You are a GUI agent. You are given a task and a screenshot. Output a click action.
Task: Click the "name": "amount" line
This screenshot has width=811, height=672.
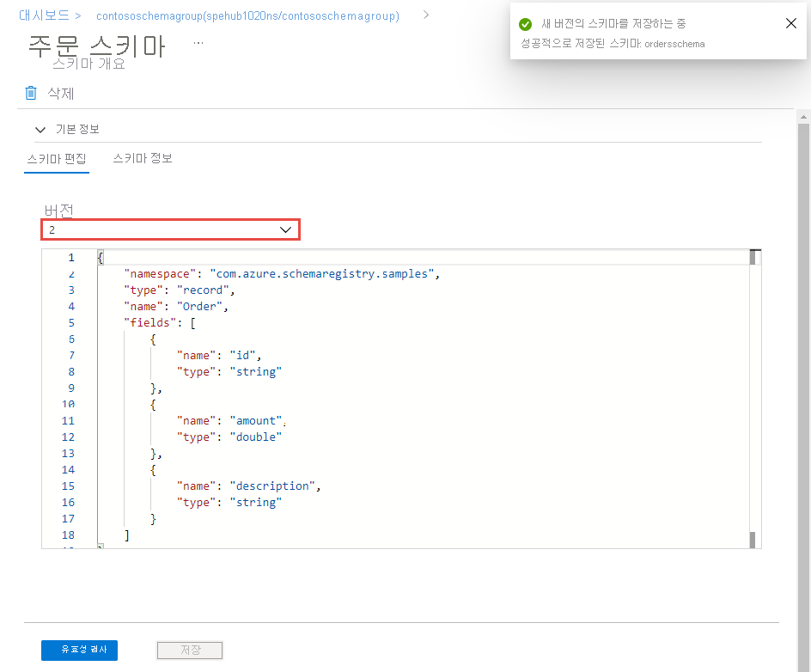click(x=231, y=420)
